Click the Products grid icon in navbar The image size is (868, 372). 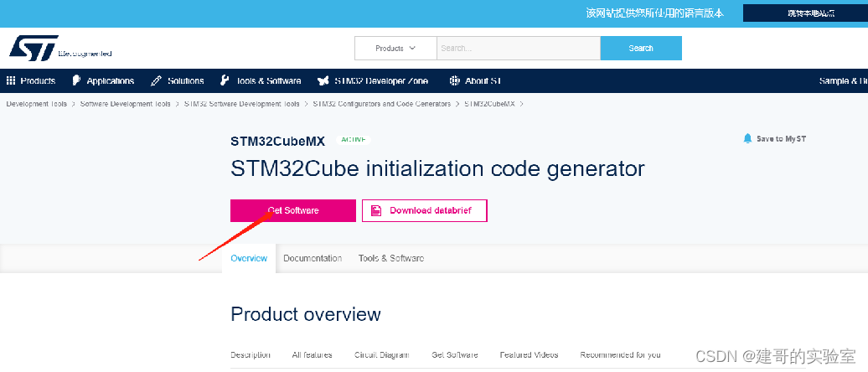click(11, 80)
